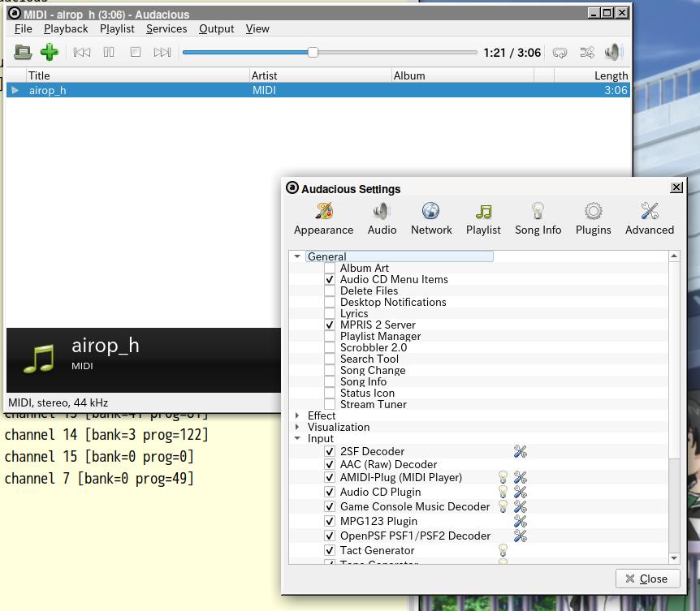Image resolution: width=700 pixels, height=611 pixels.
Task: Open the Playback menu
Action: pyautogui.click(x=66, y=28)
